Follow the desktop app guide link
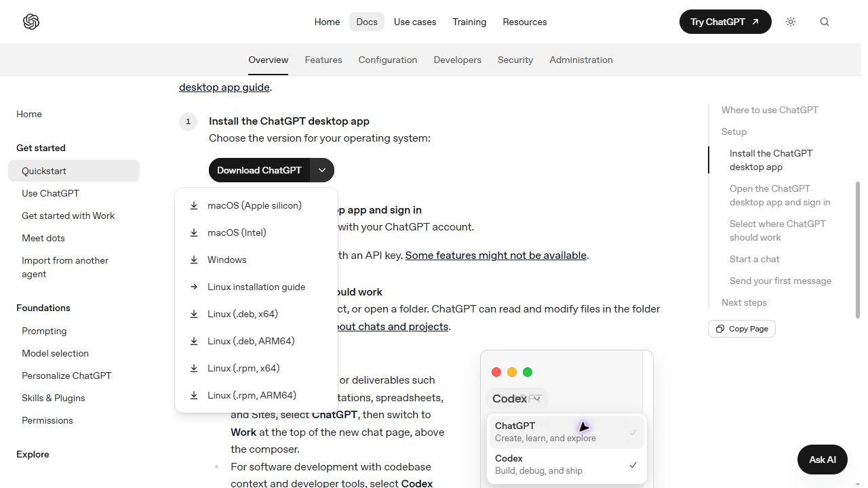The width and height of the screenshot is (868, 488). tap(224, 87)
